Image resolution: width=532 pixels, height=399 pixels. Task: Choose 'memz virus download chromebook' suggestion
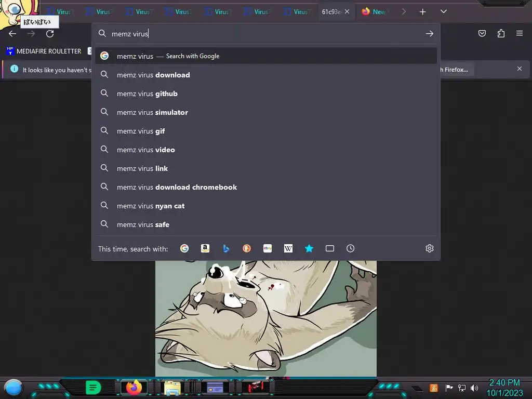(x=266, y=187)
